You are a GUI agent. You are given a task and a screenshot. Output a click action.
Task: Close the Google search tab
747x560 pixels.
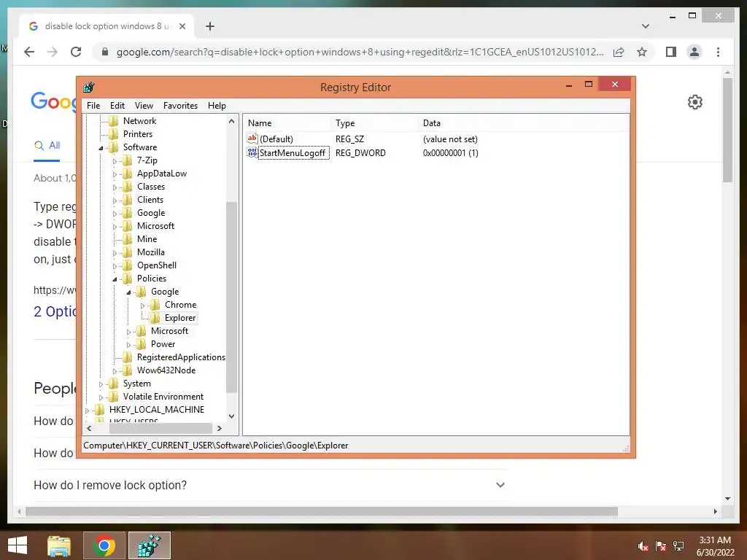point(182,26)
